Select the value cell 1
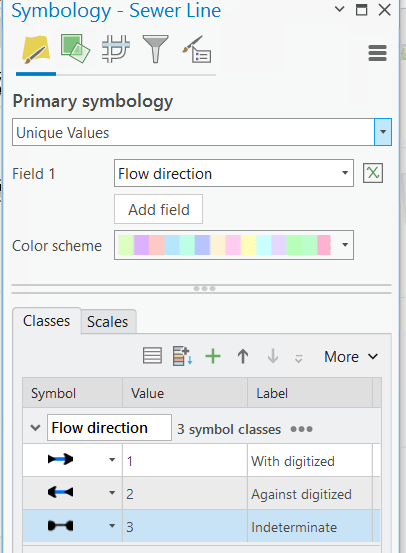The width and height of the screenshot is (406, 553). coord(185,460)
